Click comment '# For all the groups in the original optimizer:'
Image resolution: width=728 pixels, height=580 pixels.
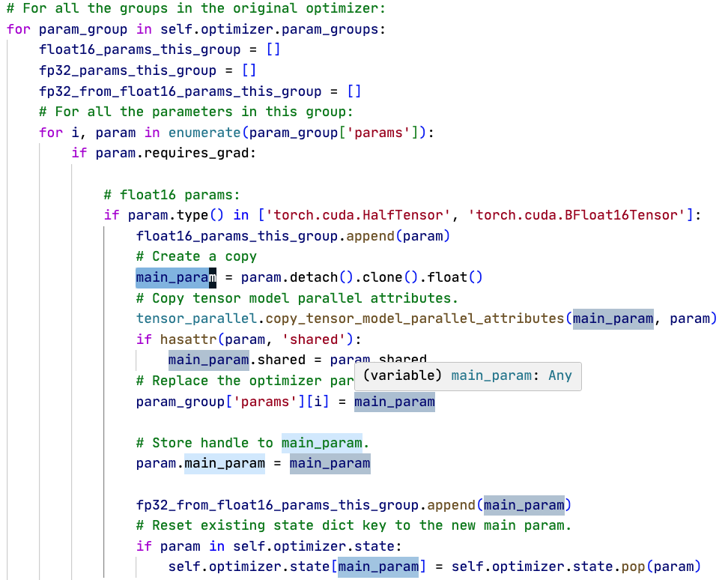point(196,9)
